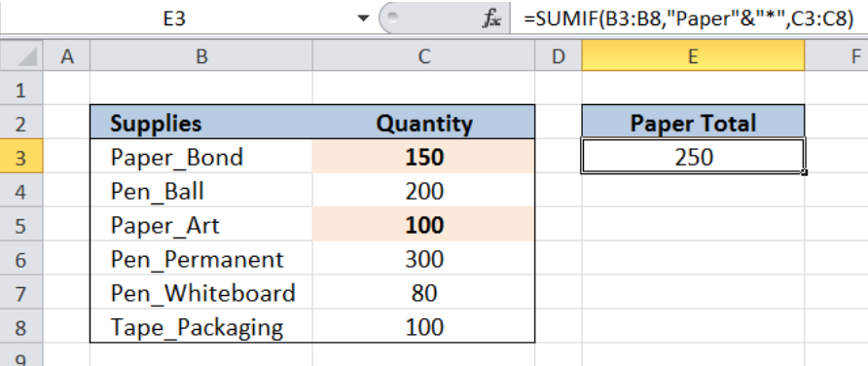Open the Name Box dropdown arrow
Image resolution: width=868 pixels, height=366 pixels.
coord(363,18)
